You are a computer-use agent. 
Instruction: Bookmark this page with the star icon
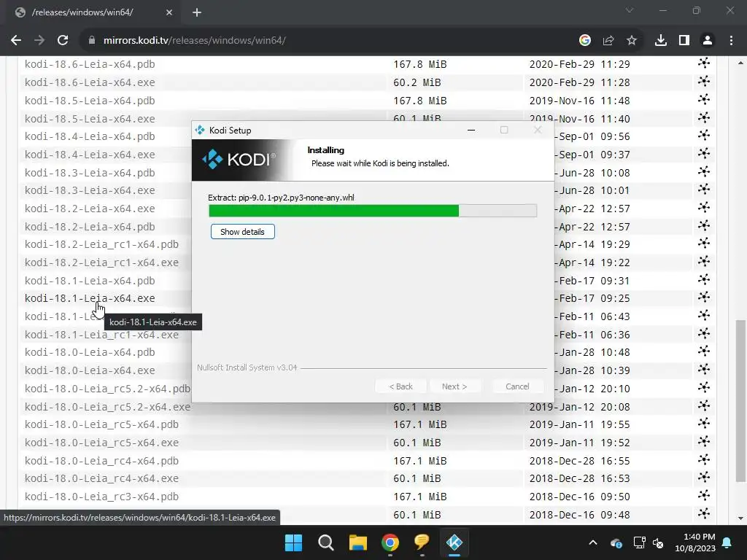coord(632,41)
